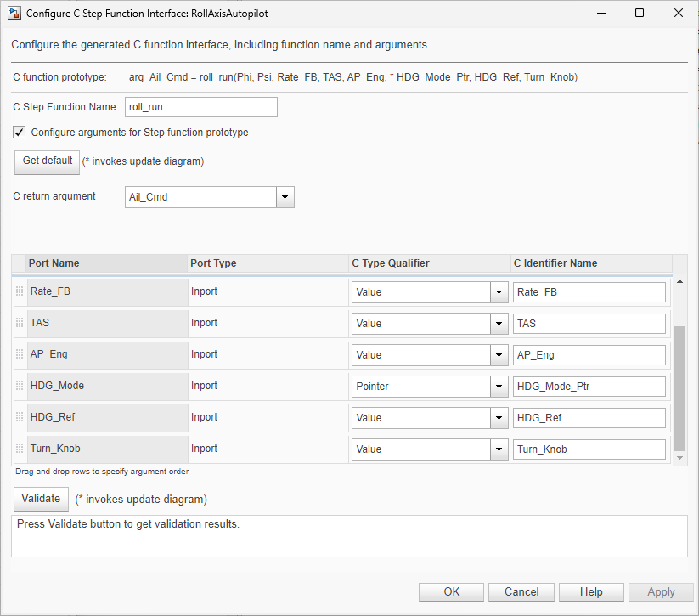This screenshot has height=616, width=699.
Task: Uncheck Configure arguments for Step function prototype
Action: pyautogui.click(x=20, y=133)
